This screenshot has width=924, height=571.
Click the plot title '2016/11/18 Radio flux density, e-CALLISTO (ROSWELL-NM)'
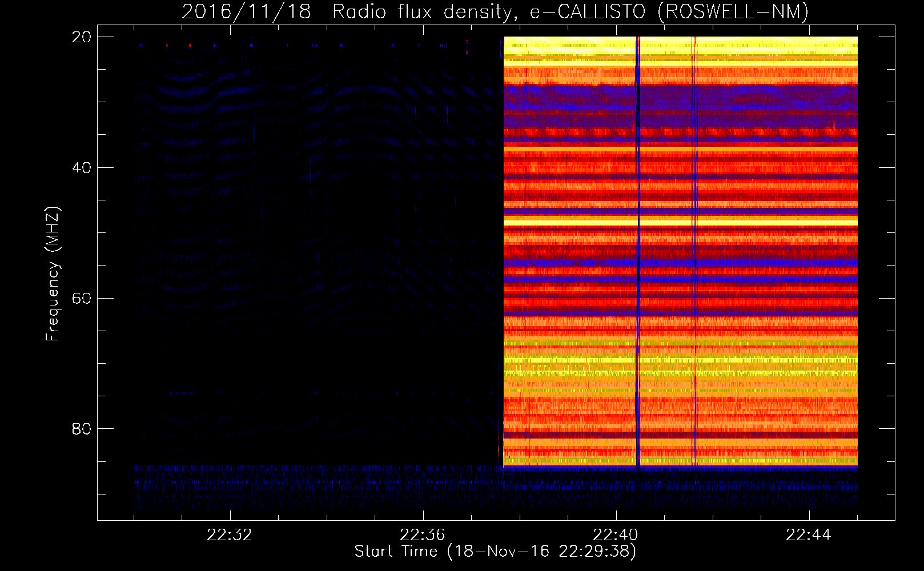(x=495, y=12)
